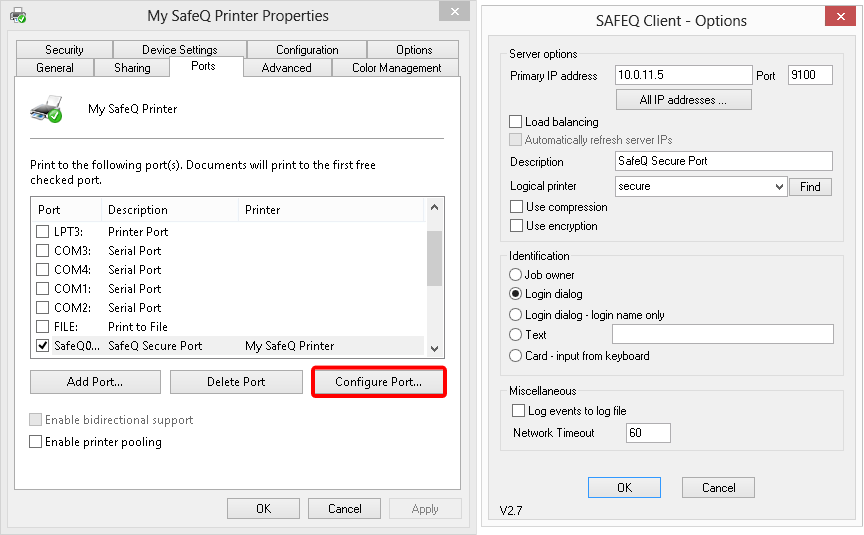Close the SAFEQ Client Options dialog

(839, 19)
